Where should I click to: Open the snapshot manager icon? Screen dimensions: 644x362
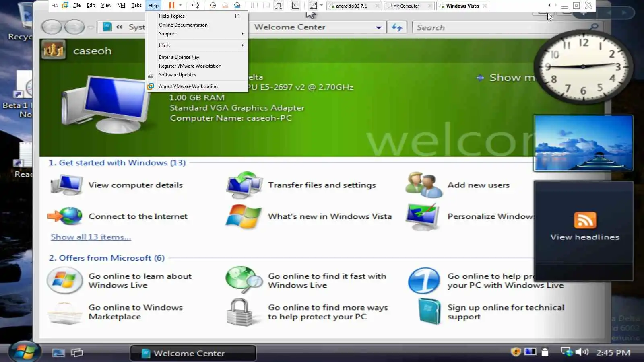(x=237, y=6)
